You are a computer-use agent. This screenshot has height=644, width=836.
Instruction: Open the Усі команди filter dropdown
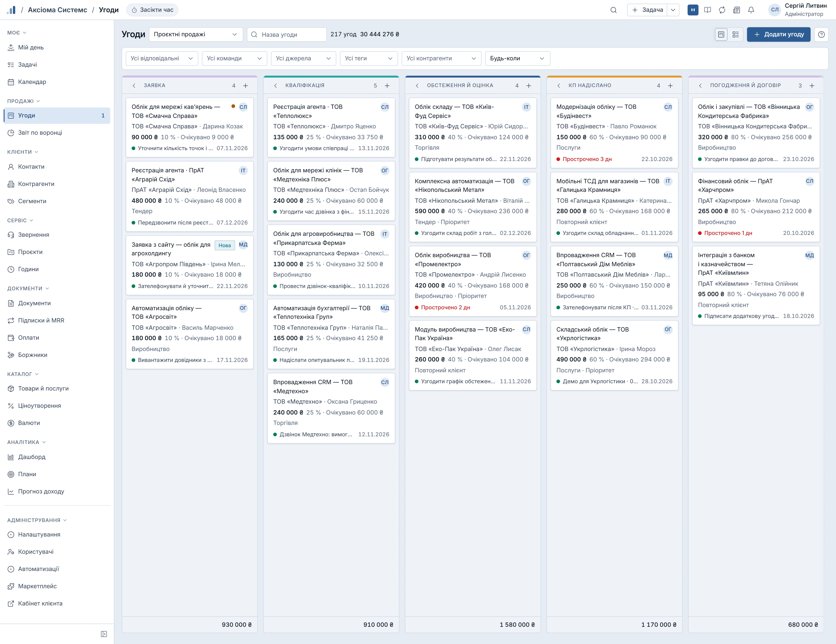click(234, 59)
